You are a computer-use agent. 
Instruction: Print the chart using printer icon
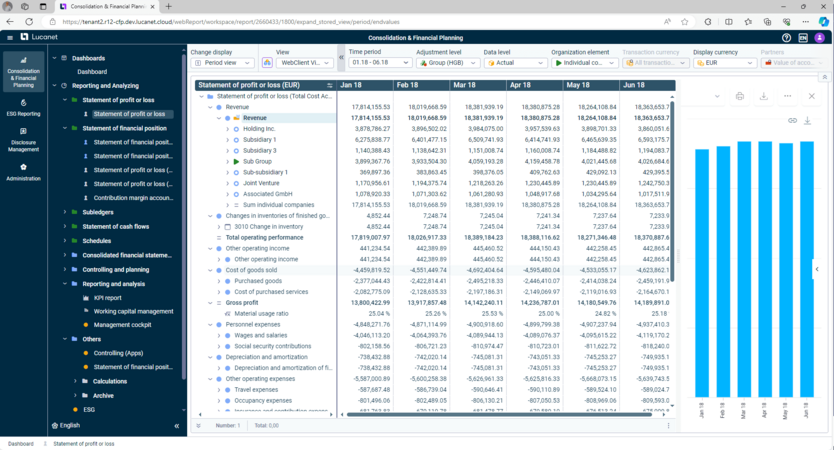(740, 96)
